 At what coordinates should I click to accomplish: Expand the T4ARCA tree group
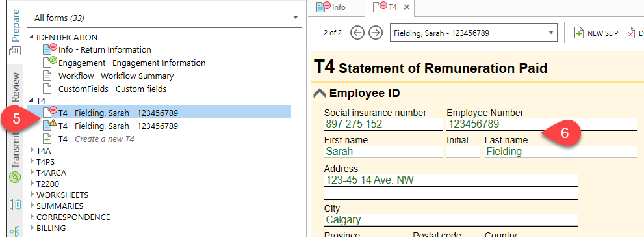[x=32, y=173]
